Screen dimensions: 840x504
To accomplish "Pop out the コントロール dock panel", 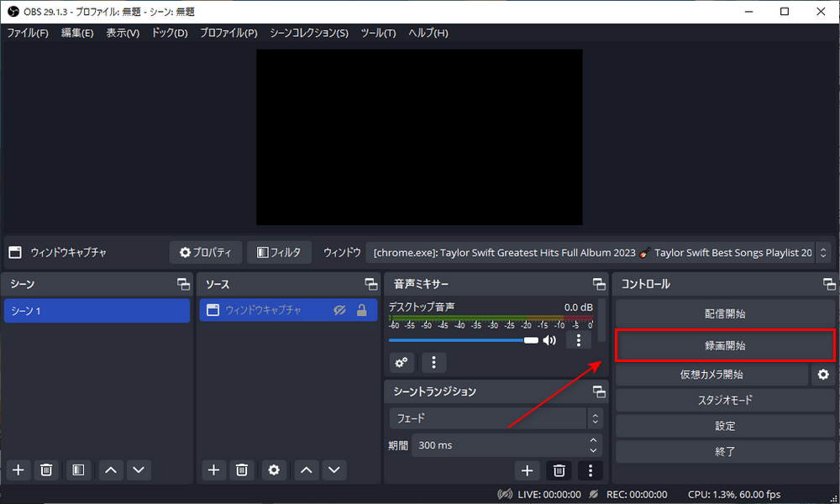I will [x=829, y=284].
